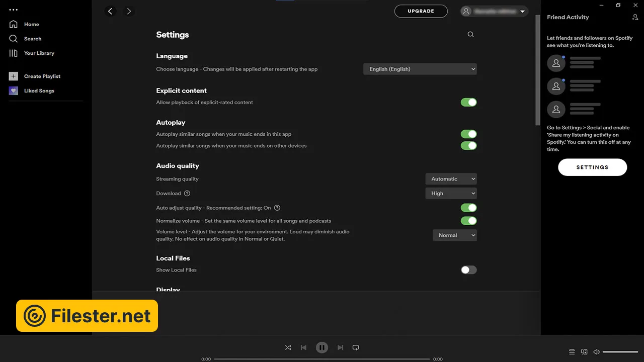Click the volume slider in bottom bar

[620, 352]
